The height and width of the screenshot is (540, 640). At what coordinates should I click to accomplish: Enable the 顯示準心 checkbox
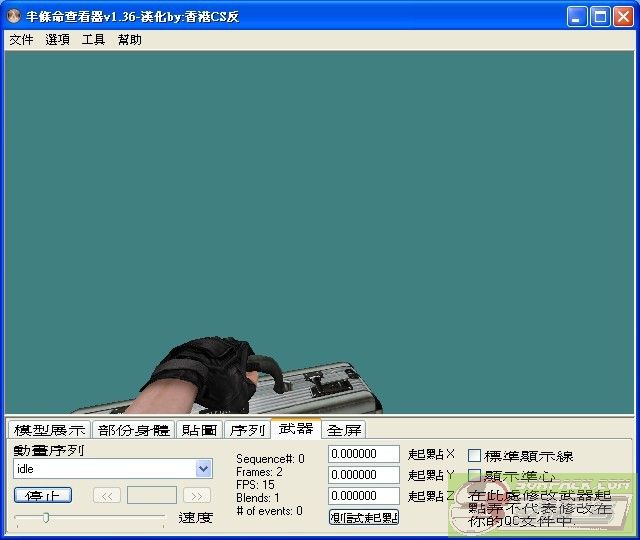(474, 475)
